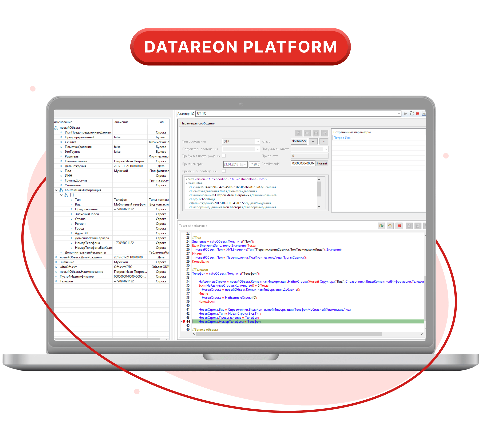Select the Представление row

[x=112, y=209]
